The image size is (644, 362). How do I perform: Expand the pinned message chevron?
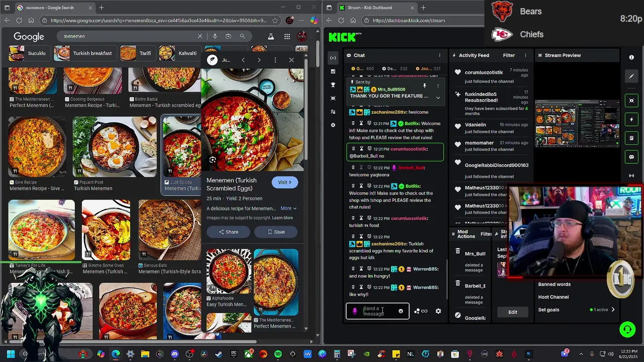click(438, 98)
